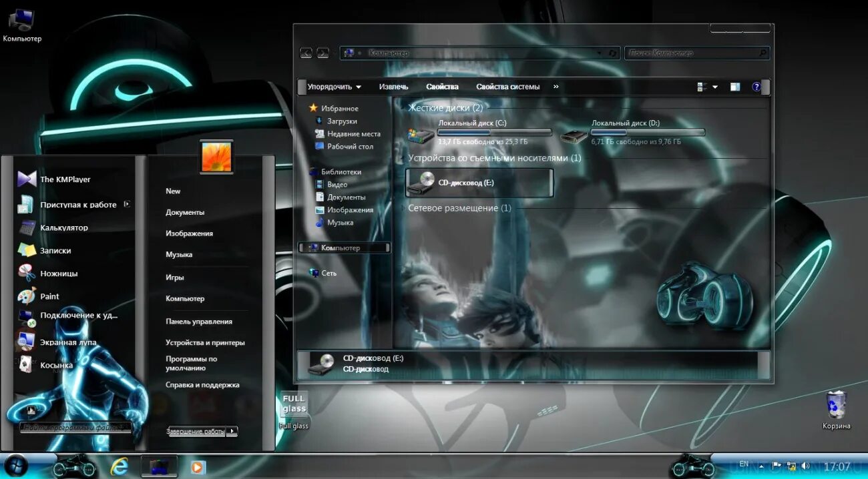This screenshot has width=868, height=479.
Task: Expand Приступая к работе submenu arrow
Action: [127, 204]
